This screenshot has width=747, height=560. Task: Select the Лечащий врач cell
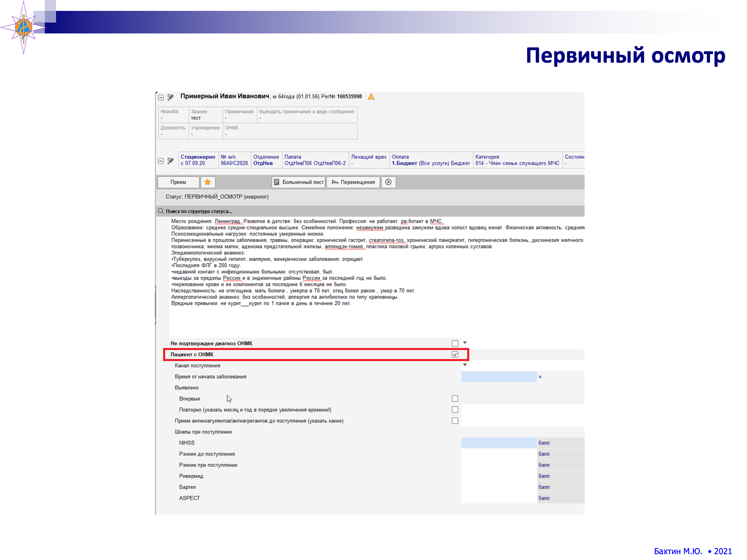(x=369, y=160)
